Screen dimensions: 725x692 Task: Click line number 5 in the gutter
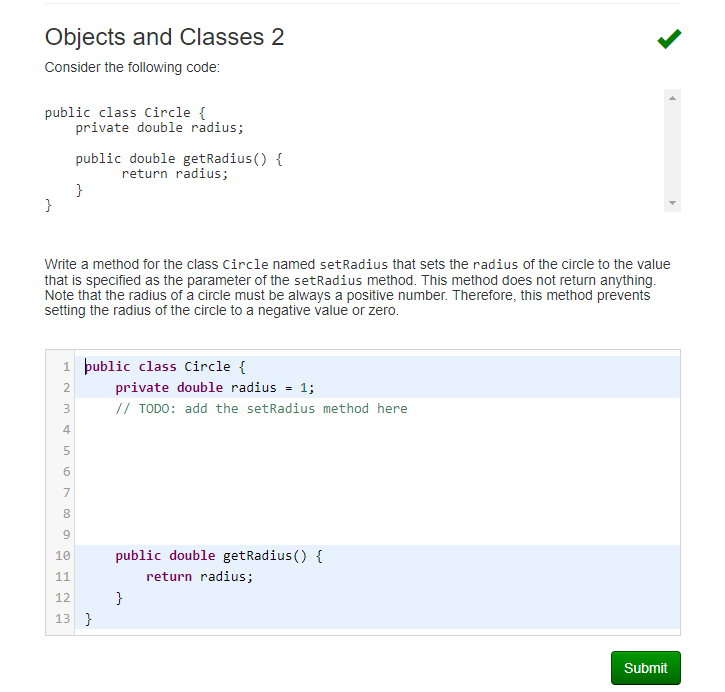[67, 451]
